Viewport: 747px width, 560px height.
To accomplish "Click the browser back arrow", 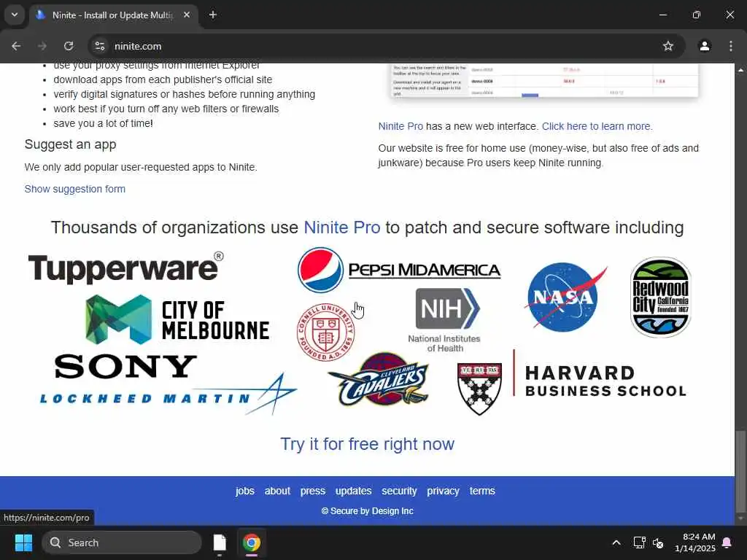I will [x=16, y=46].
